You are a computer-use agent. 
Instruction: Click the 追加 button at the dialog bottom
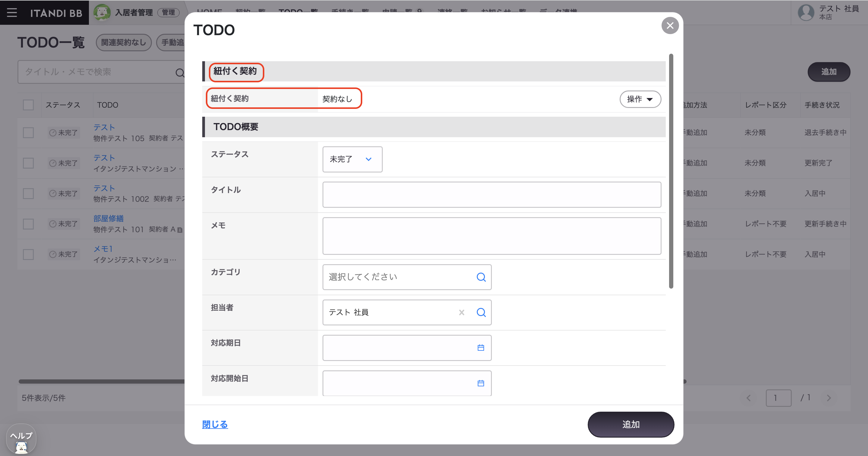[631, 425]
